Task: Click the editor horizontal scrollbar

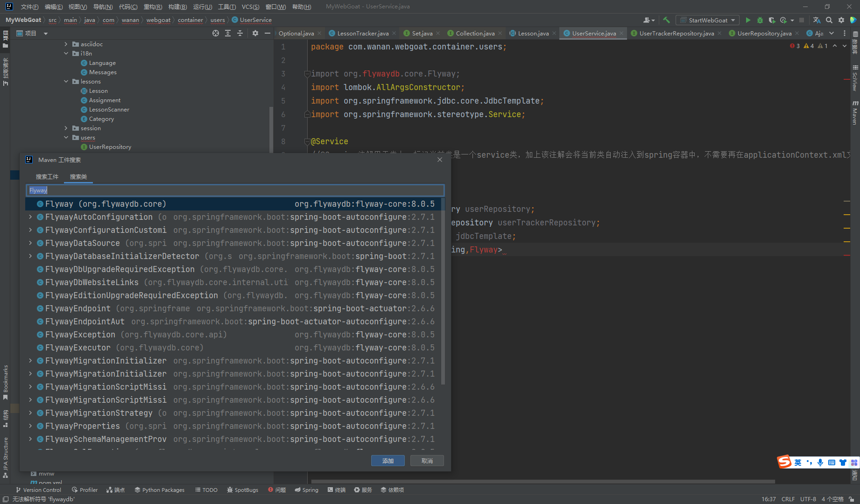Action: tap(543, 482)
